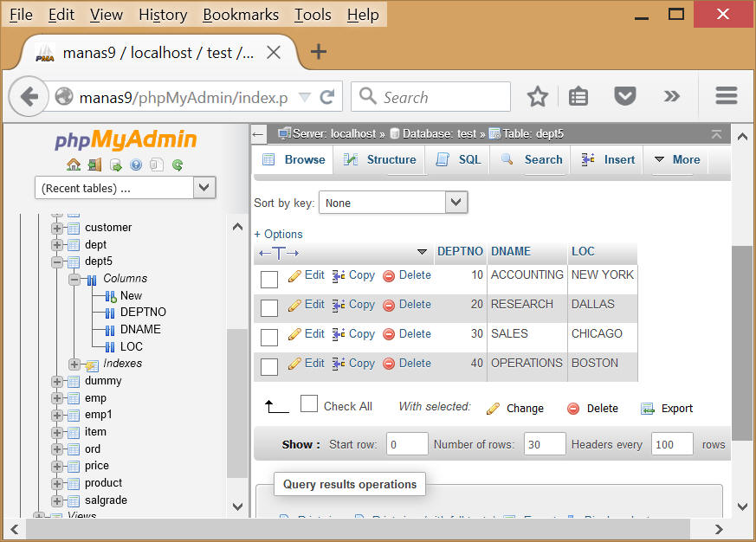
Task: Reload the page in browser
Action: point(327,98)
